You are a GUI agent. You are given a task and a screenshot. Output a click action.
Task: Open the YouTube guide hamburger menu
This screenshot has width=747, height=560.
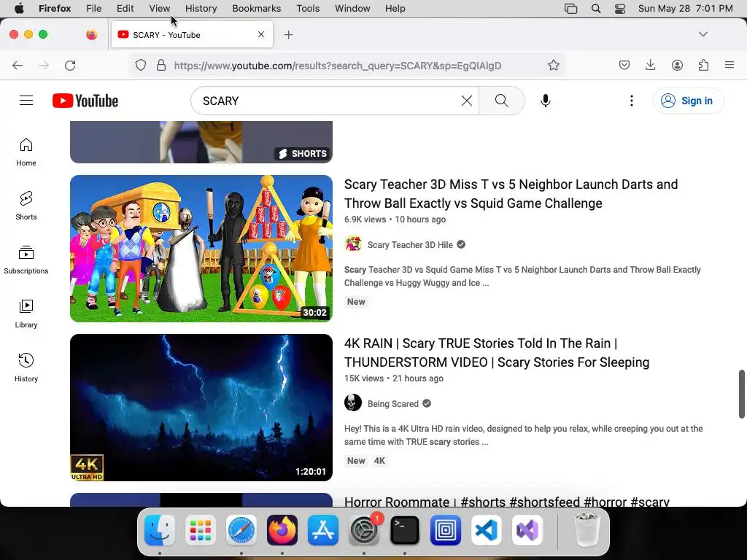point(26,101)
